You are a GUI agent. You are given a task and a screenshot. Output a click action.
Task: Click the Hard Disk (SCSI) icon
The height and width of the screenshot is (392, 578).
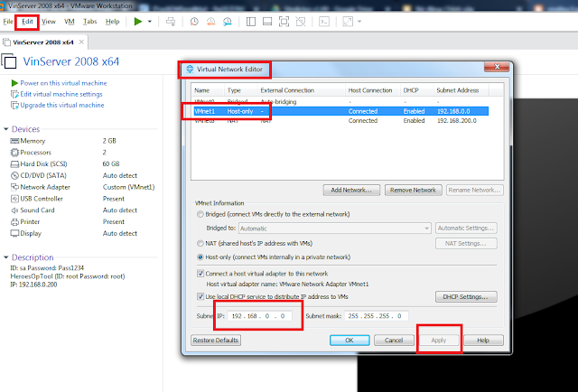(x=14, y=164)
